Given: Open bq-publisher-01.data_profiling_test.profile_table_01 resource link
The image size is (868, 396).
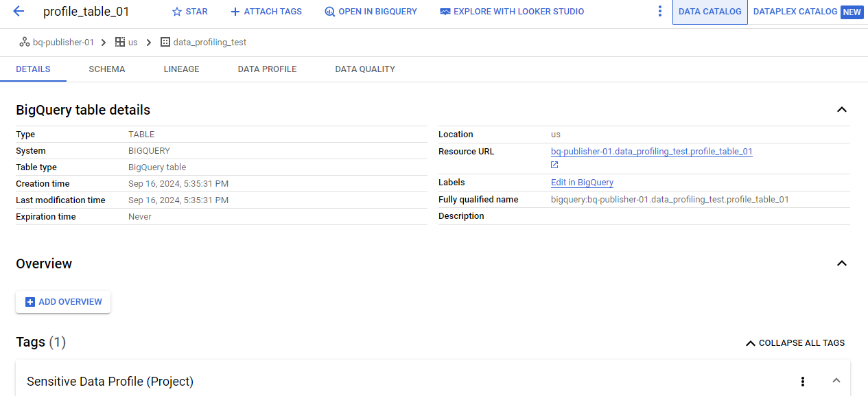Looking at the screenshot, I should 652,152.
